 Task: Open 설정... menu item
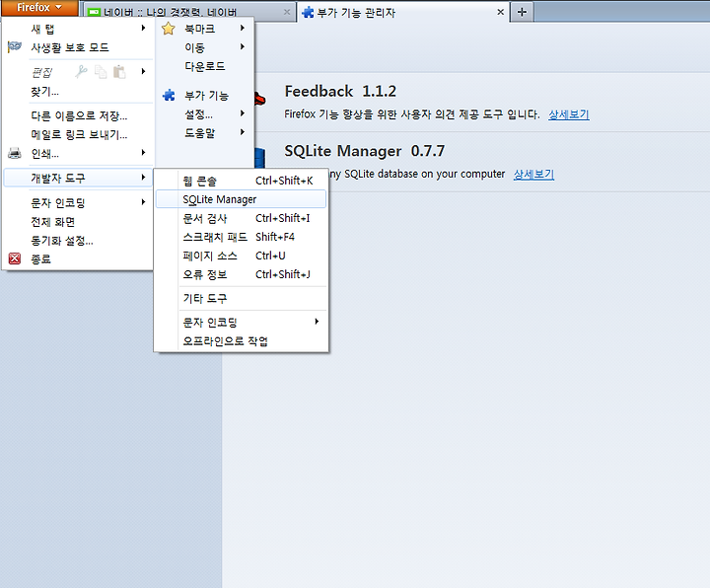(x=198, y=114)
